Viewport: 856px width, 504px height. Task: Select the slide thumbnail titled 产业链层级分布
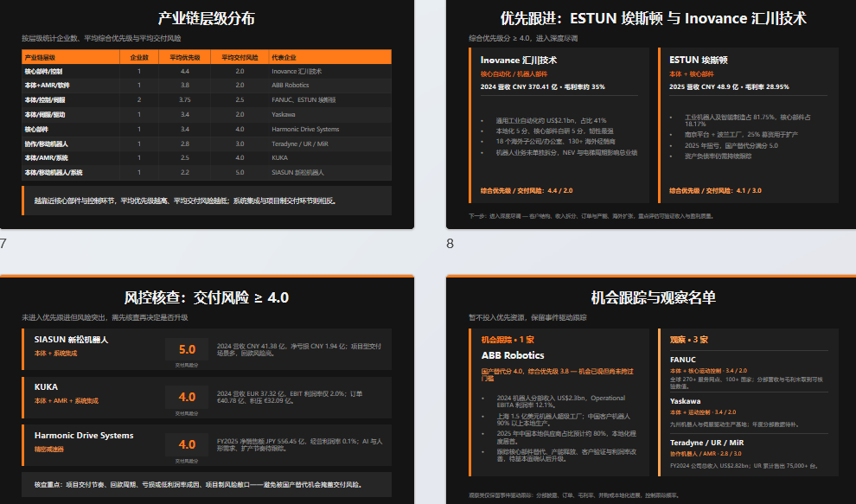tap(207, 114)
